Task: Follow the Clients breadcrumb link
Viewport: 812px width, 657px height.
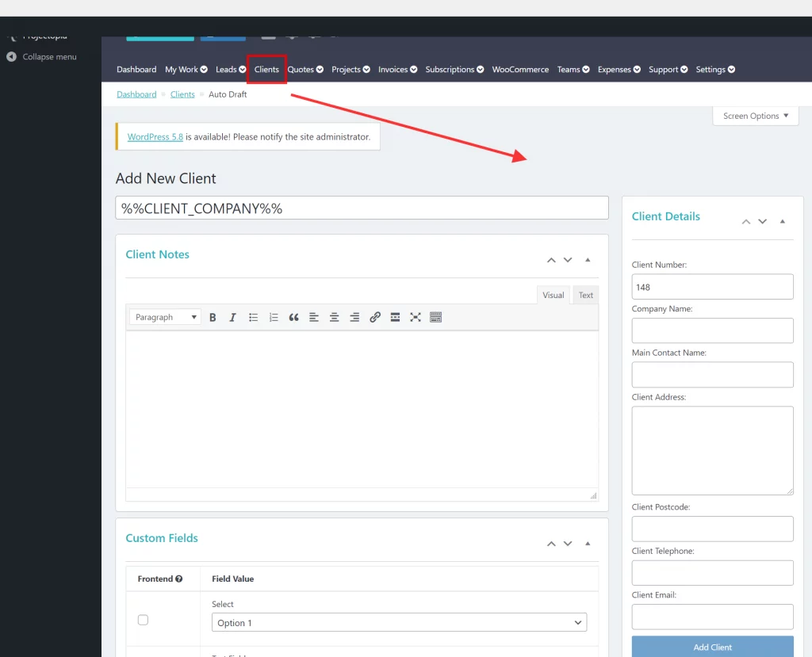Action: pyautogui.click(x=182, y=94)
